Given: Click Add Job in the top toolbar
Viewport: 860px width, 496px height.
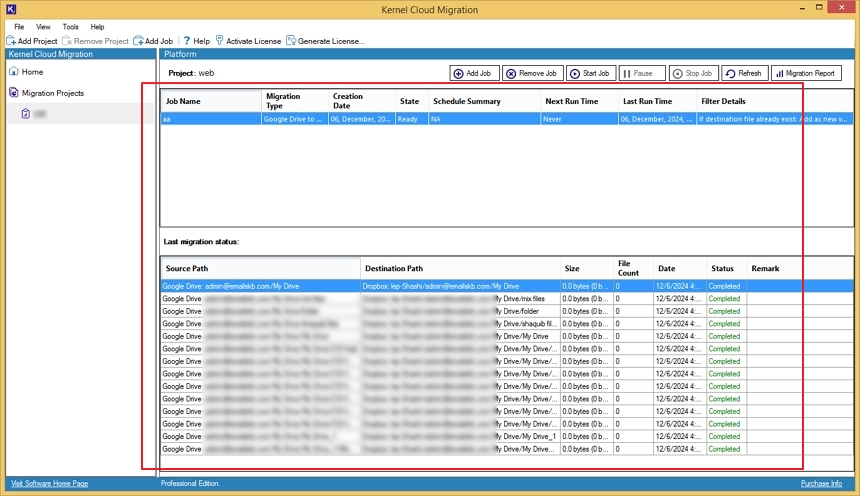Looking at the screenshot, I should [x=153, y=41].
